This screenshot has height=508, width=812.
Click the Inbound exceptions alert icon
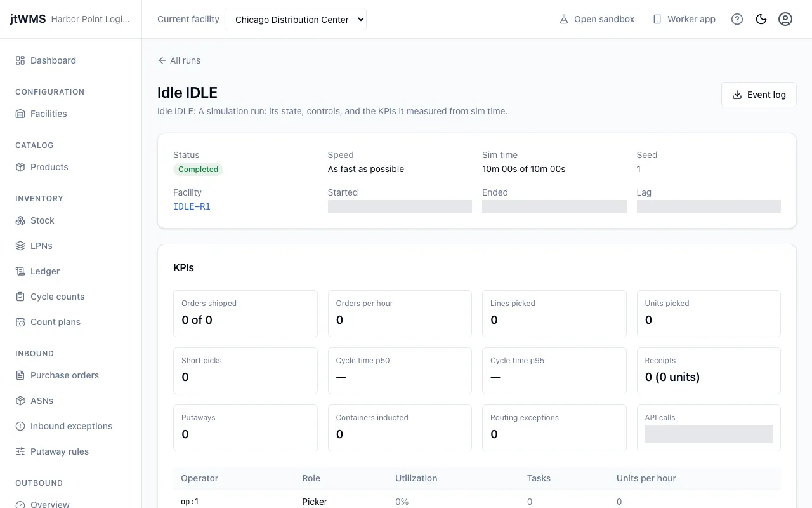(20, 426)
